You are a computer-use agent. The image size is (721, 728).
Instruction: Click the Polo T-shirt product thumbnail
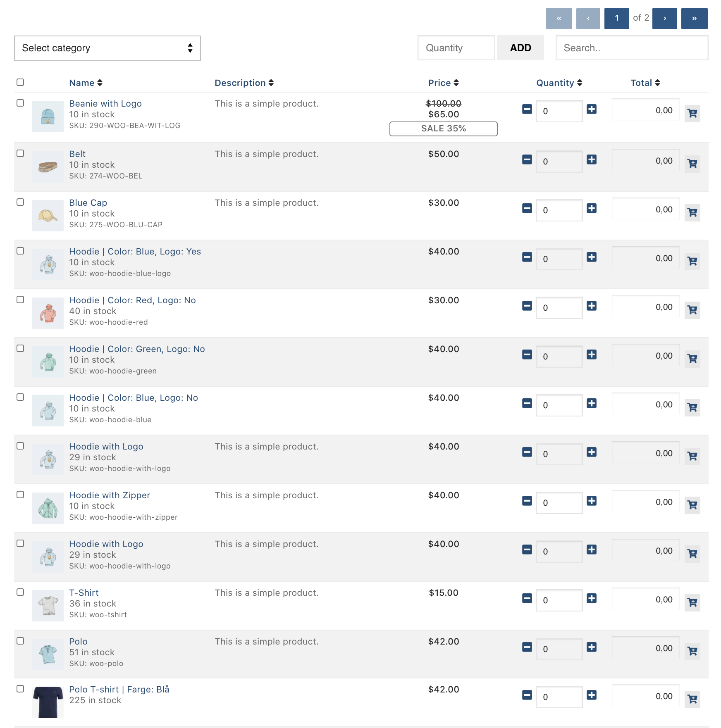tap(48, 702)
